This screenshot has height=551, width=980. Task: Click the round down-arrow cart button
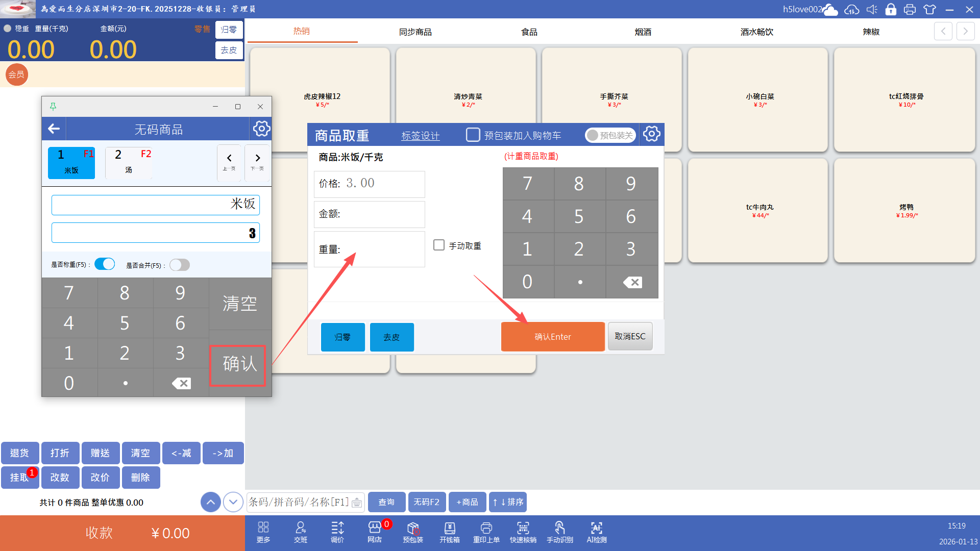click(233, 502)
